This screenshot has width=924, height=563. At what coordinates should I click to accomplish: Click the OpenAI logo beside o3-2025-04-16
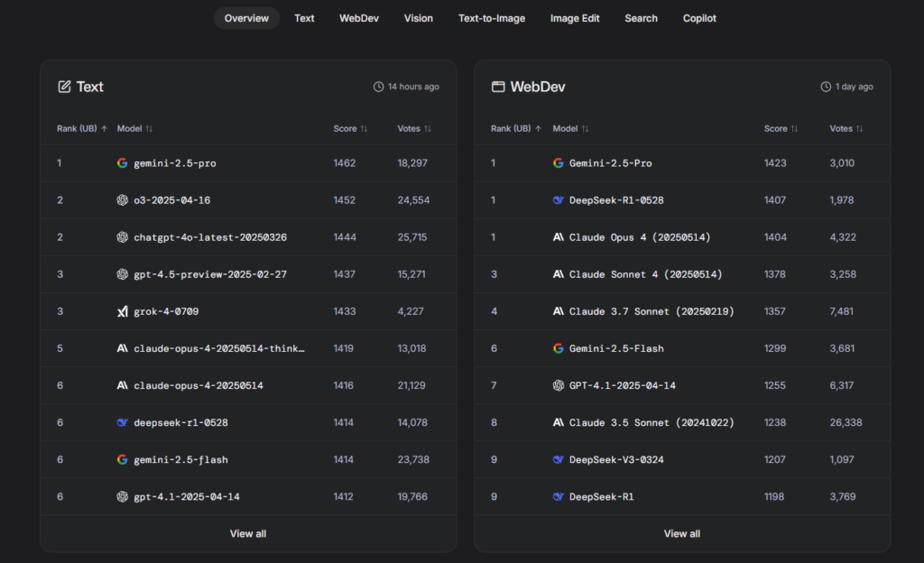click(122, 200)
